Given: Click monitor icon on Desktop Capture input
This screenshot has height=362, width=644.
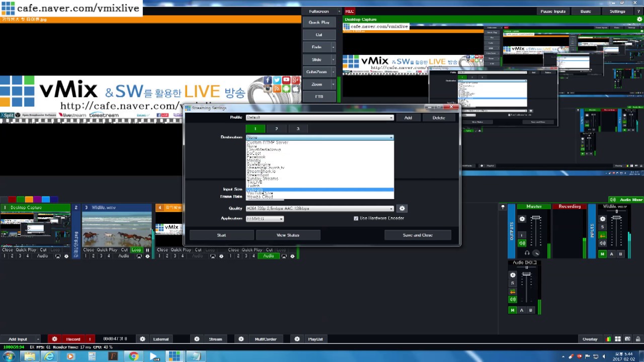Looking at the screenshot, I should (x=57, y=256).
